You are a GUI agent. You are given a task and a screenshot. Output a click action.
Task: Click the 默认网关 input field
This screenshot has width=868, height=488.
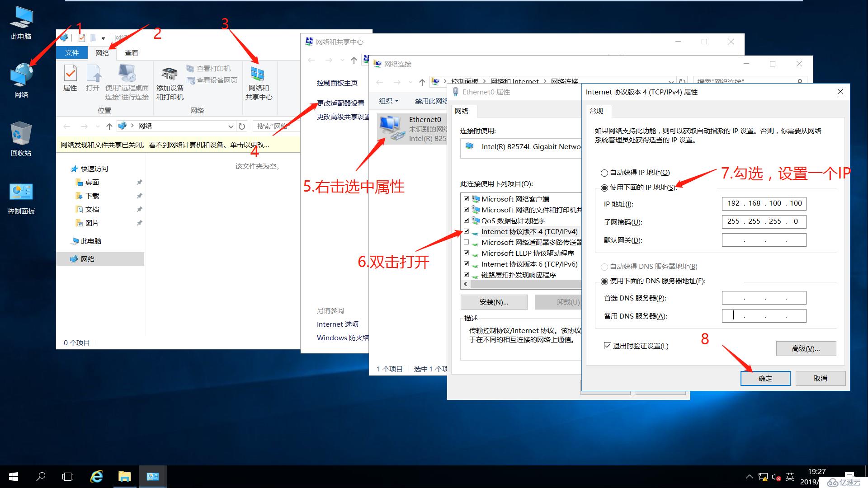764,240
